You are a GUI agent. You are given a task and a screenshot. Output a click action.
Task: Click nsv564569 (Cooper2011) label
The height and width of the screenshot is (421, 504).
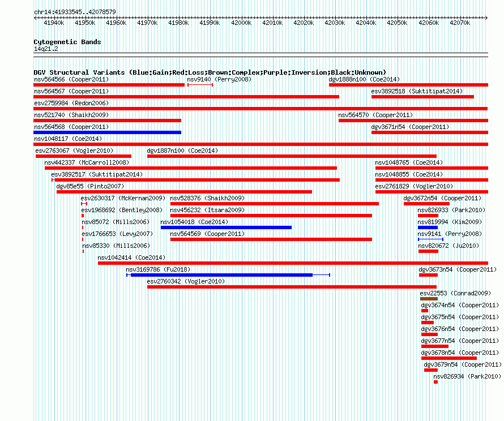(207, 234)
